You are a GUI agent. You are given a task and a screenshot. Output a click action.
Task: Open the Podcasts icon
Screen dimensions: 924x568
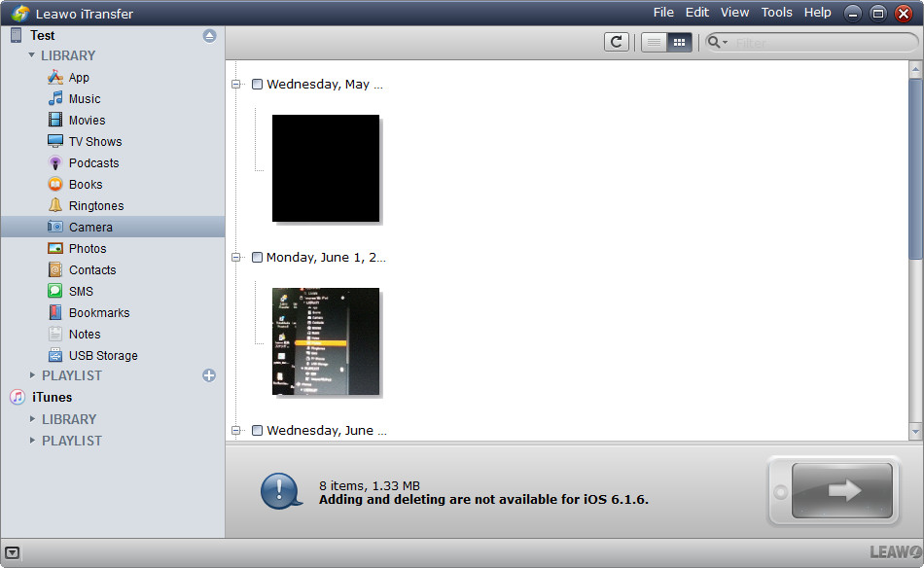coord(55,162)
